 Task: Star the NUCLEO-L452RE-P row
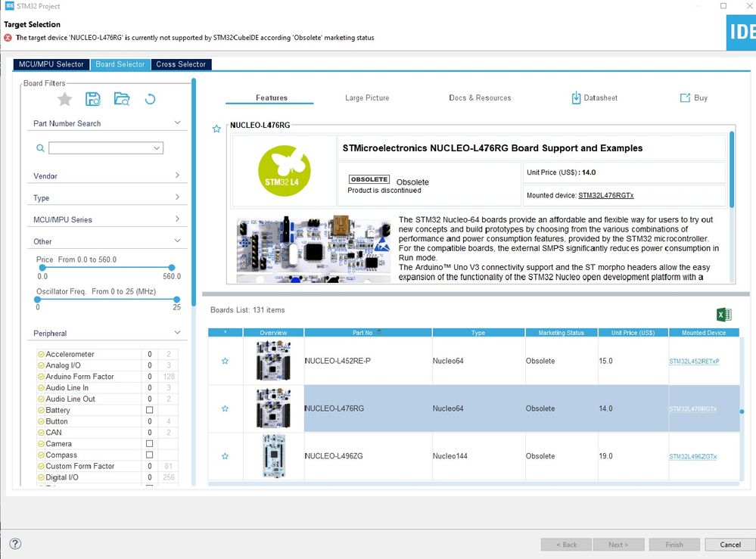tap(225, 361)
